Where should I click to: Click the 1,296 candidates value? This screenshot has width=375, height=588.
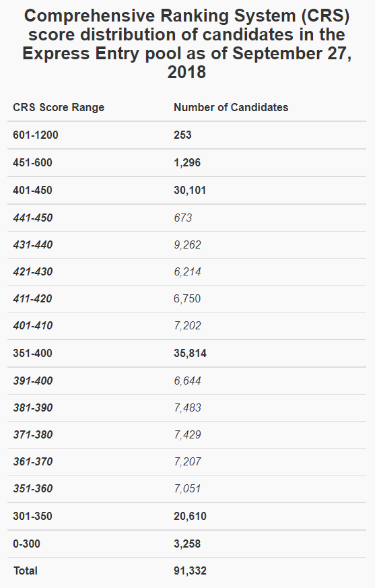click(x=187, y=163)
